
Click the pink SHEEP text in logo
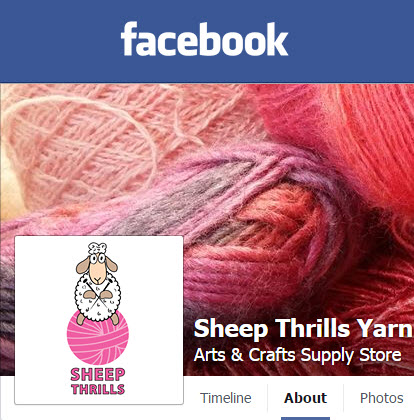98,375
